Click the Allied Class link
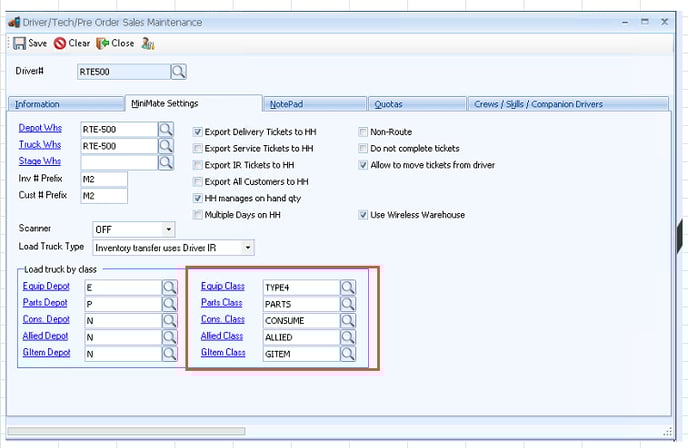This screenshot has width=688, height=448. click(x=222, y=336)
